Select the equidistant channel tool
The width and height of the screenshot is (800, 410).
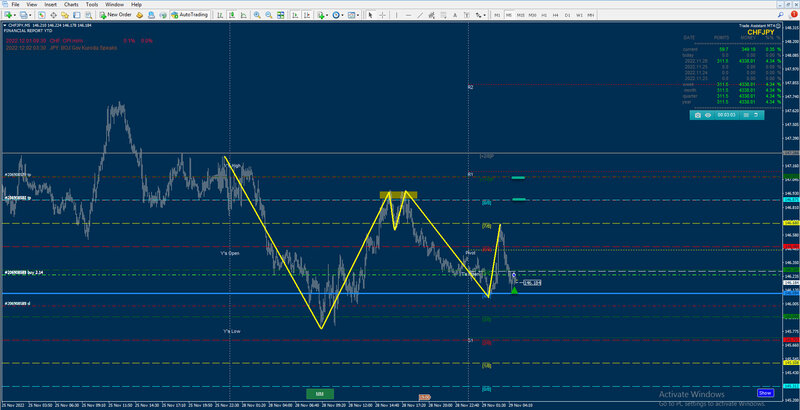click(432, 15)
